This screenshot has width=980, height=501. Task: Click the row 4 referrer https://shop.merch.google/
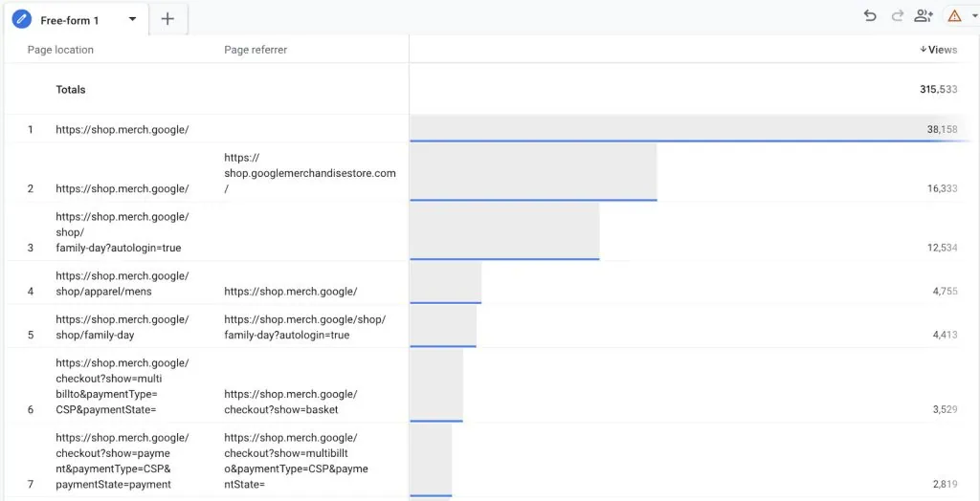291,292
